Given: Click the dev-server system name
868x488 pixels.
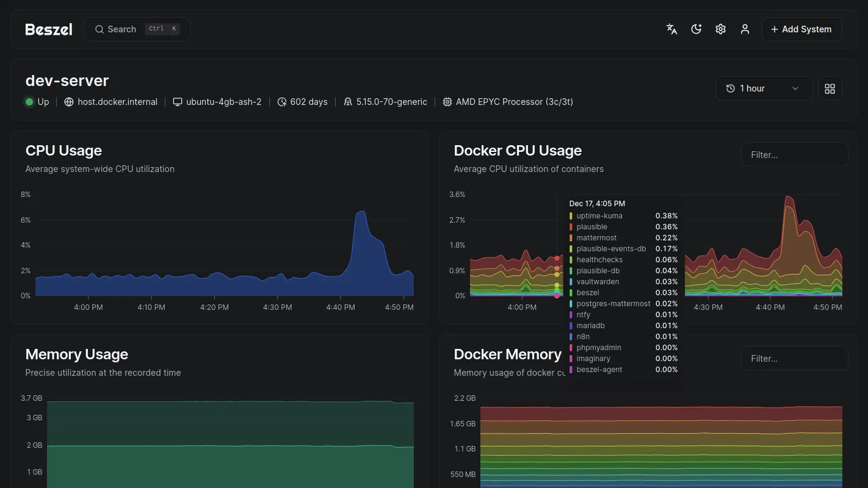Looking at the screenshot, I should pos(67,81).
